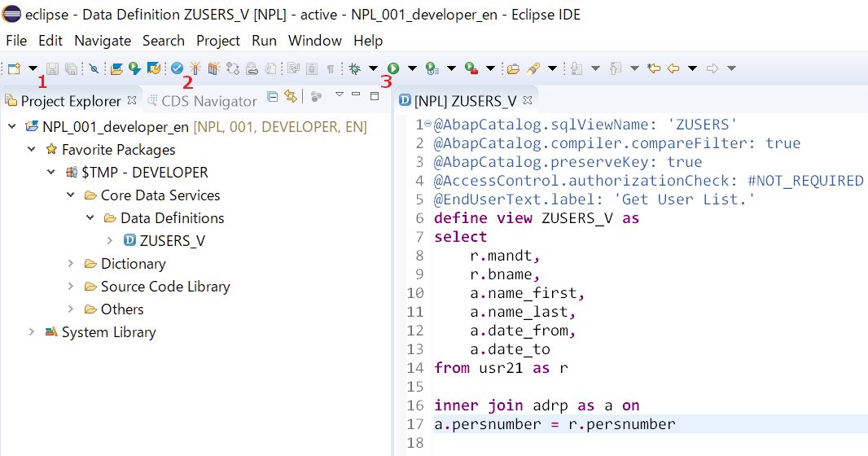Close the [NPL] ZUSERS_V editor tab

528,100
